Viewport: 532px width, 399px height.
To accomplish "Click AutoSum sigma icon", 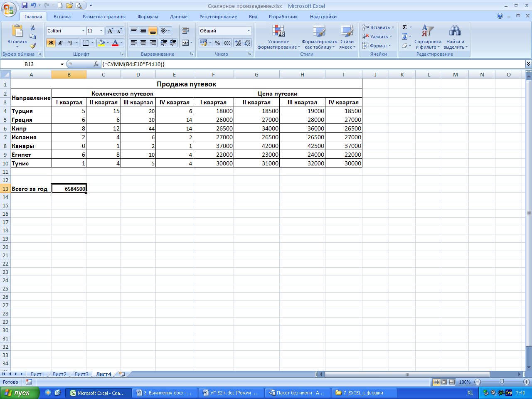I will click(x=404, y=27).
